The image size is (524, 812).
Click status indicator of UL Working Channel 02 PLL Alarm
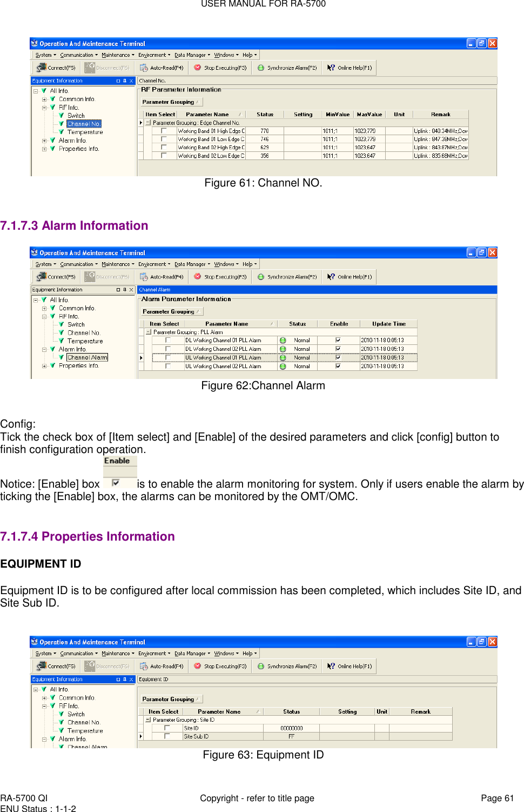tap(283, 367)
